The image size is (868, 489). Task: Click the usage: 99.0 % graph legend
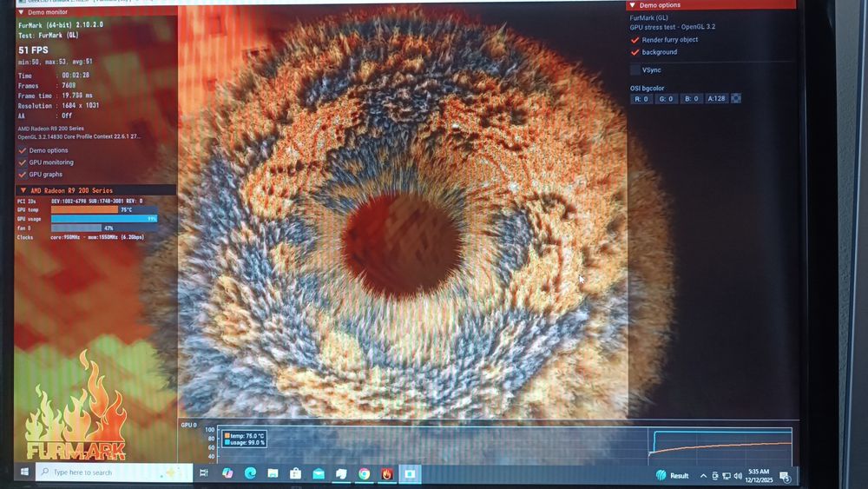point(244,442)
